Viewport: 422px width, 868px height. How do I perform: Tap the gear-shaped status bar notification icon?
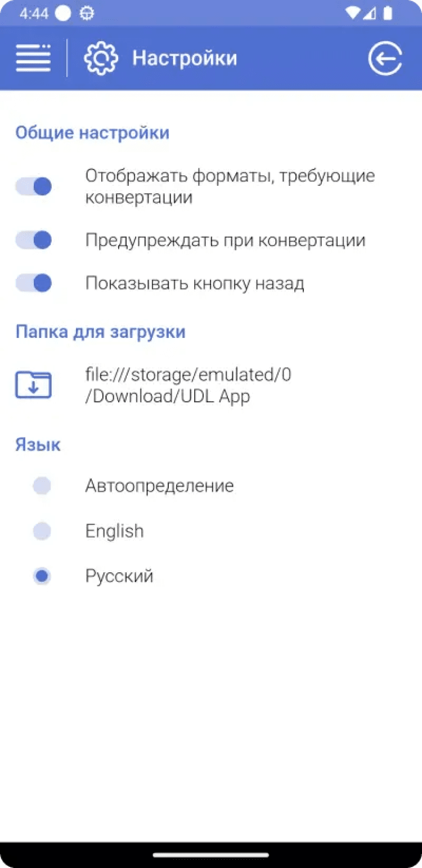tap(87, 14)
